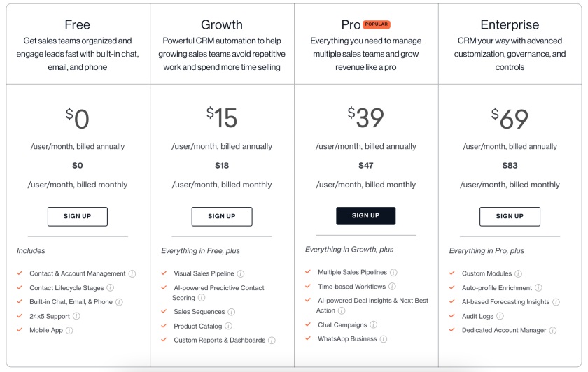Click Sign Up button for Free plan
Screen dimensions: 588x372
pyautogui.click(x=78, y=217)
